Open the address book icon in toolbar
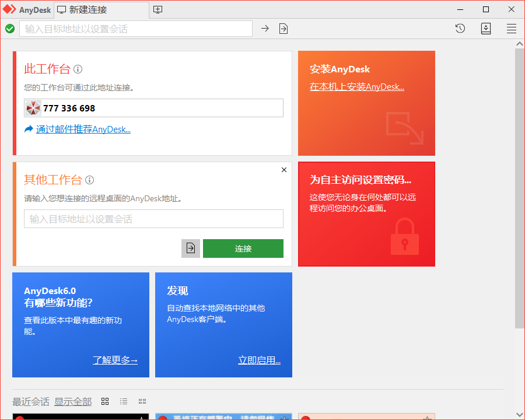The height and width of the screenshot is (420, 525). click(x=486, y=29)
